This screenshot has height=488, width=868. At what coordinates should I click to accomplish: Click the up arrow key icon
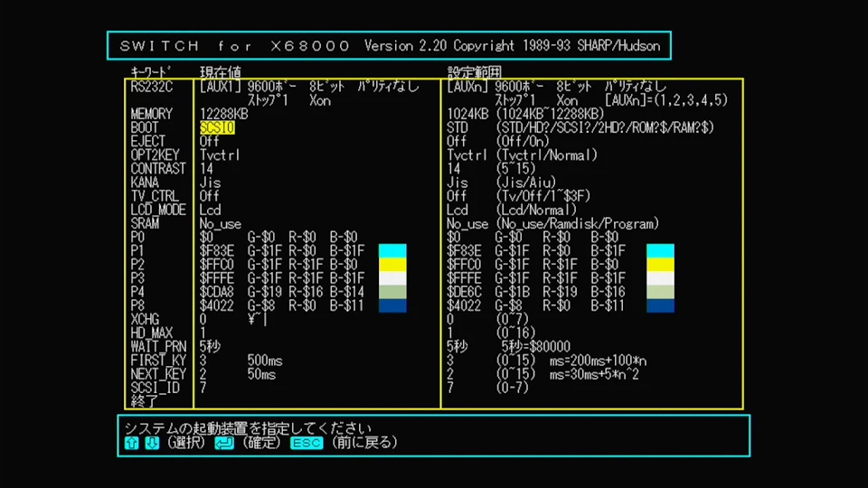pos(131,443)
